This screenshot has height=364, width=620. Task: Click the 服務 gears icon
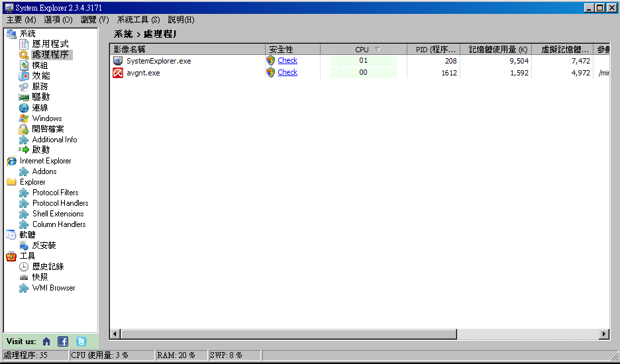click(24, 87)
